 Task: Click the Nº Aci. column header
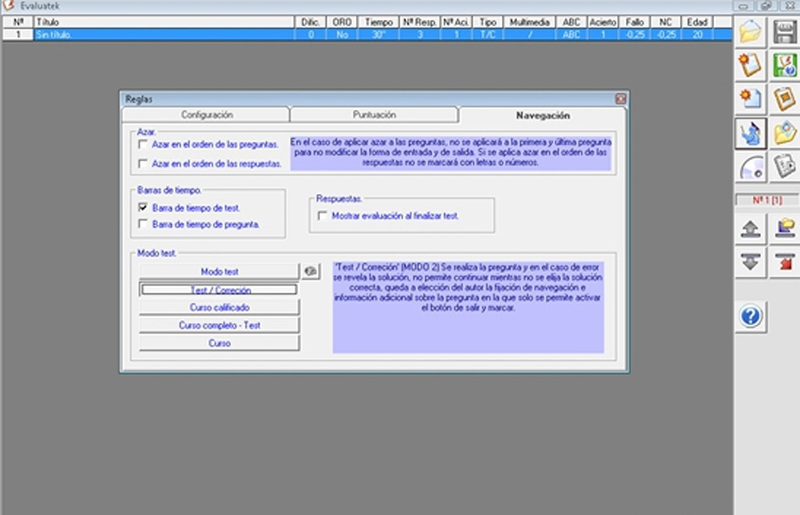pos(456,22)
